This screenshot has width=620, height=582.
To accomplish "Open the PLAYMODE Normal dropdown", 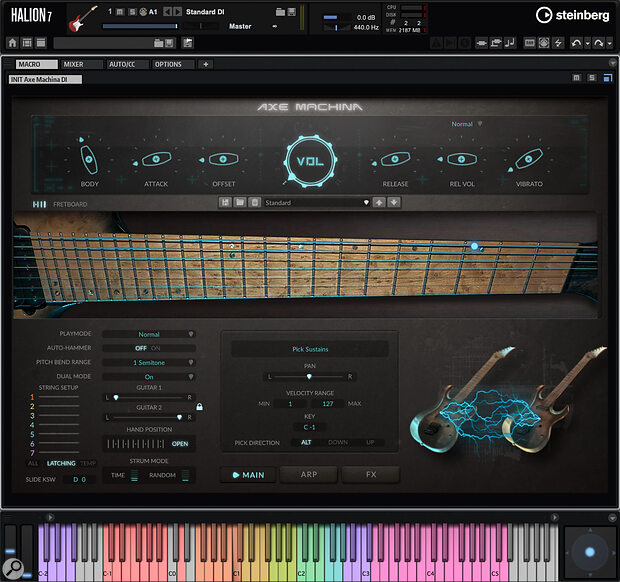I will 149,334.
